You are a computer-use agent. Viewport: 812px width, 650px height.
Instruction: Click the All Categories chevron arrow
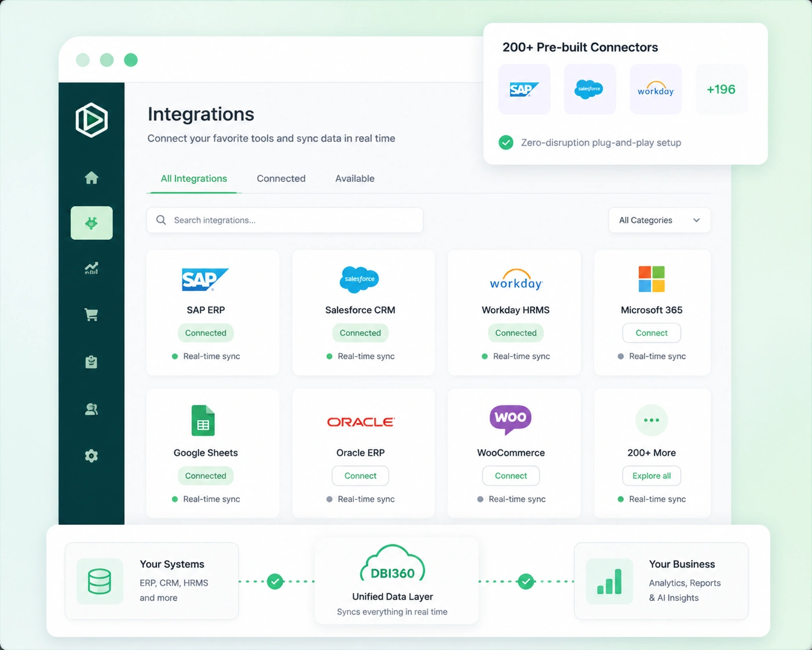coord(697,220)
